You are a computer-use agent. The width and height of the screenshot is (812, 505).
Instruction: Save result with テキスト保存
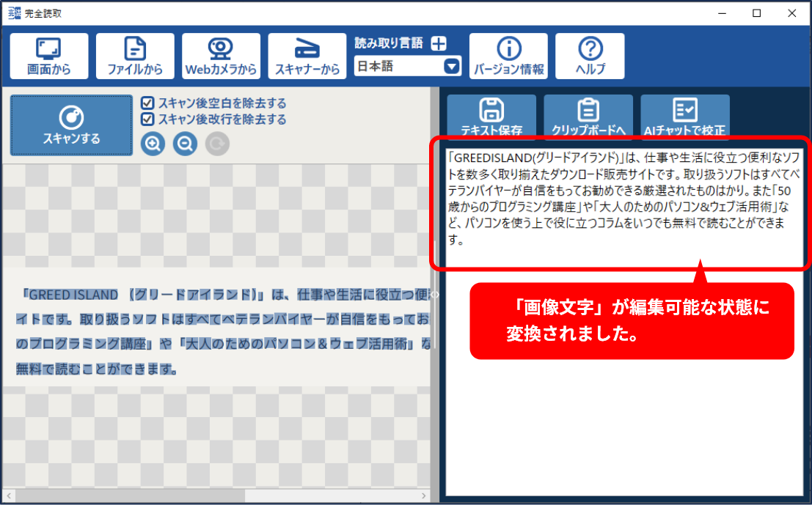click(x=491, y=117)
